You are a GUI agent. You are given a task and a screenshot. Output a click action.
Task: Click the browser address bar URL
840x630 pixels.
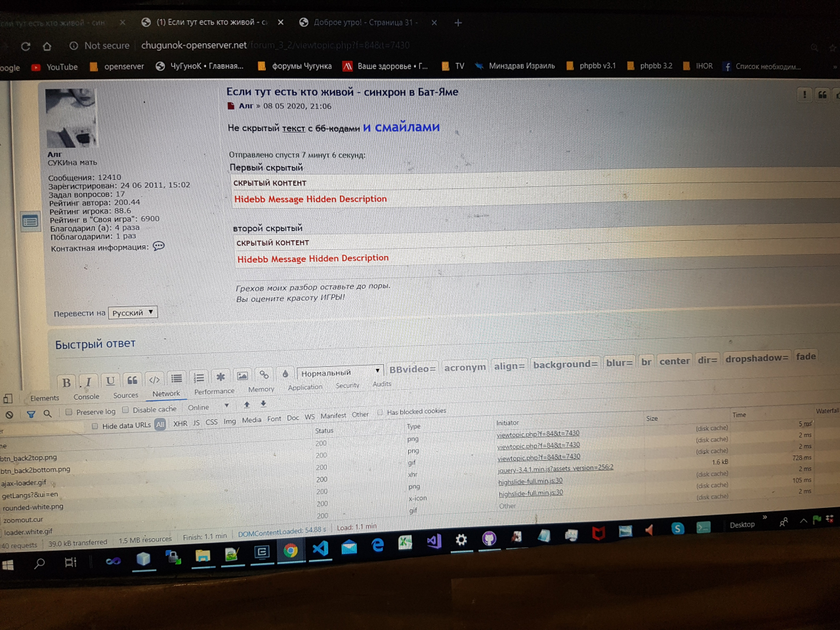coord(275,45)
